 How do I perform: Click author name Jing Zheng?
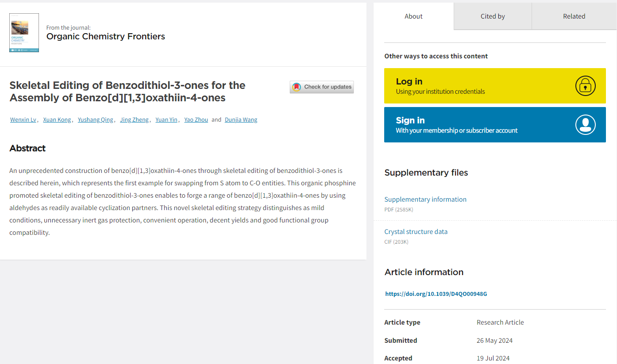134,120
